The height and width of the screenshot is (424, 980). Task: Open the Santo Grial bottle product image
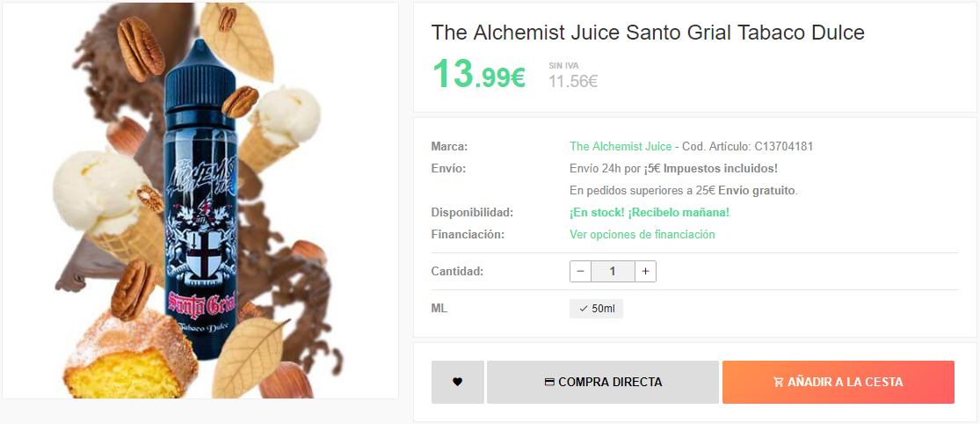pyautogui.click(x=200, y=201)
